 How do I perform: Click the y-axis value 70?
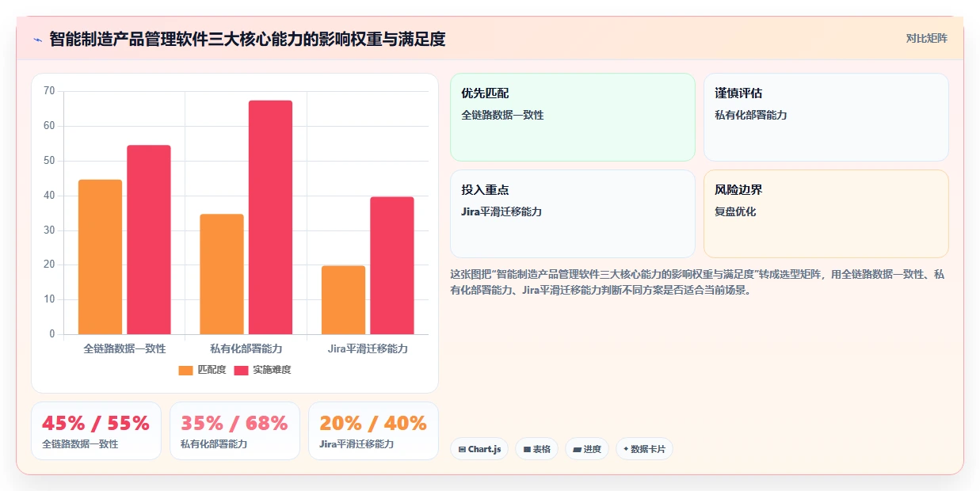49,91
